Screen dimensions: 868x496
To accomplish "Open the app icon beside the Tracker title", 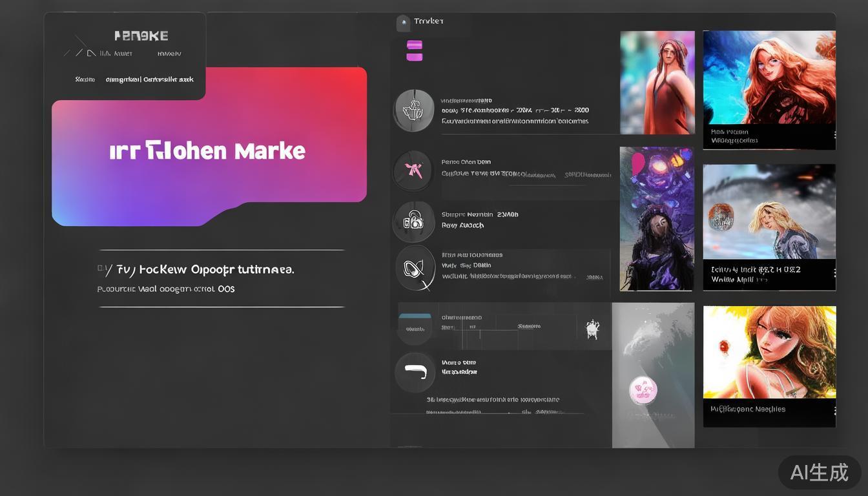I will tap(403, 23).
